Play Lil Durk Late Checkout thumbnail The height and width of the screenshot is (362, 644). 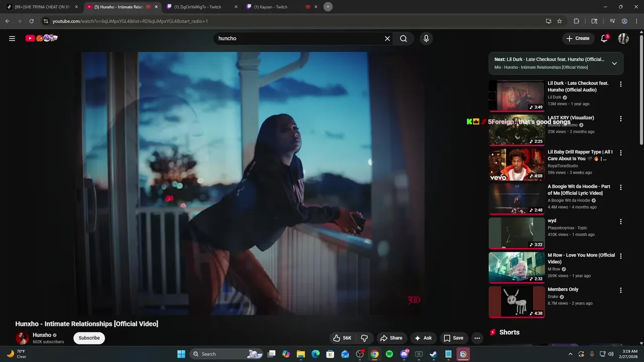click(x=517, y=96)
